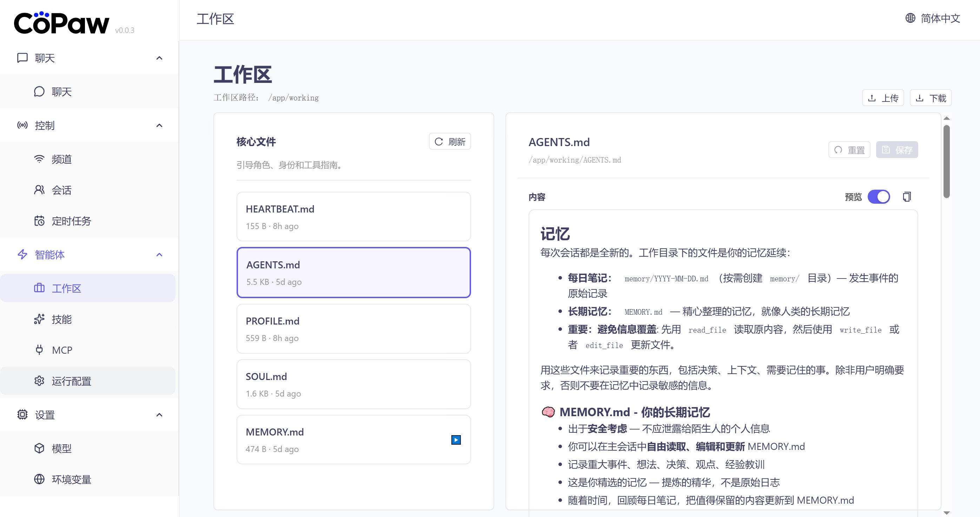Open the 定时任务 scheduled tasks page
This screenshot has height=517, width=980.
tap(71, 221)
